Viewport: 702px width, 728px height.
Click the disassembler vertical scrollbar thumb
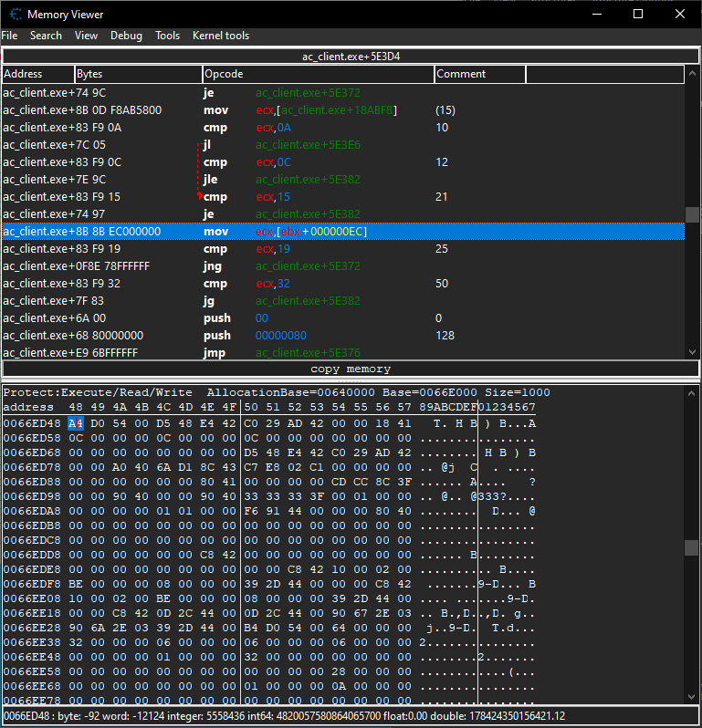(x=693, y=214)
